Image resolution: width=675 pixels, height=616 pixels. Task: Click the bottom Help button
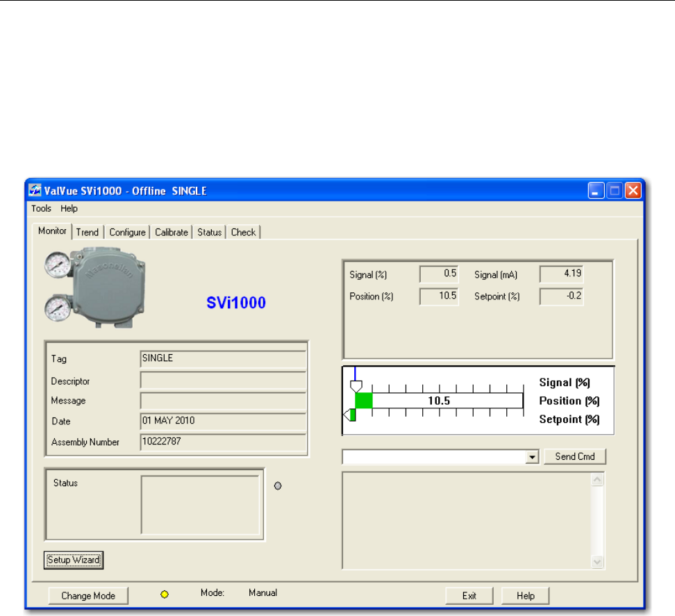pos(526,596)
